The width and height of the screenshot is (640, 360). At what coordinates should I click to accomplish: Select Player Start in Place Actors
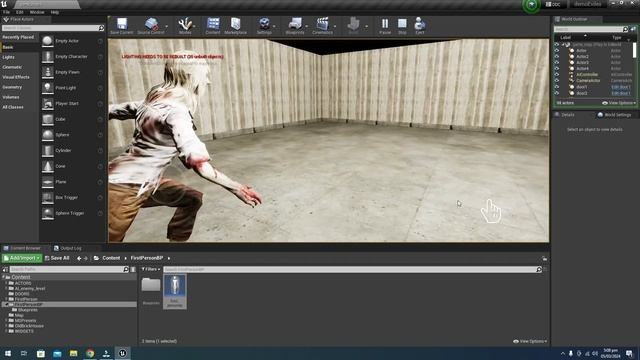[72, 103]
